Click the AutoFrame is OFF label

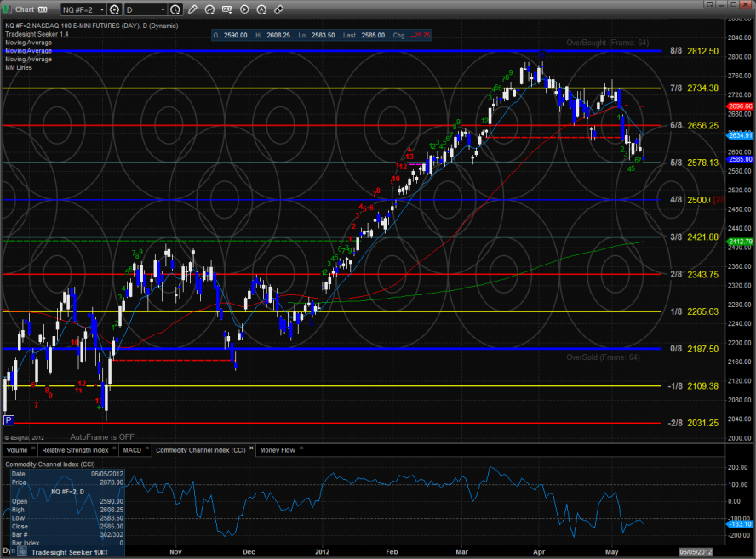tap(102, 435)
